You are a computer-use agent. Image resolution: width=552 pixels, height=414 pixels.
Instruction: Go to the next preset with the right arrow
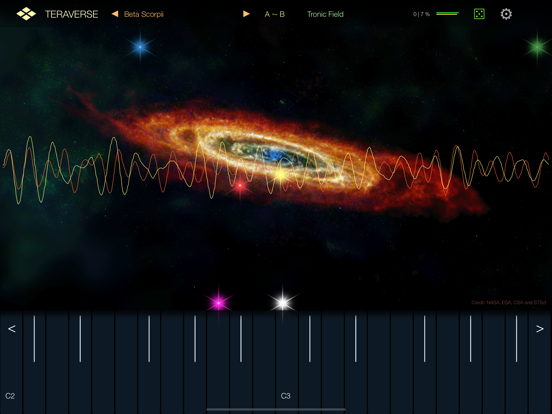tap(246, 14)
